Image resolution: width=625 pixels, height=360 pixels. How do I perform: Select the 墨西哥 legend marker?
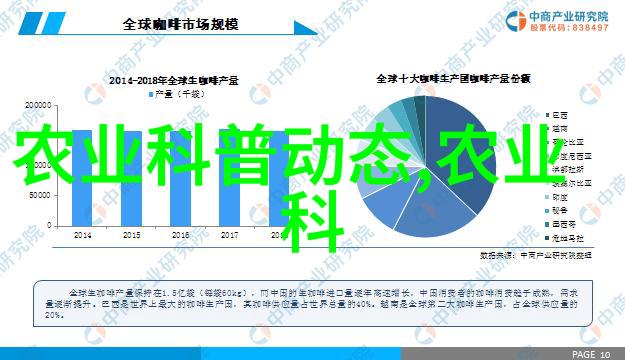click(x=548, y=224)
